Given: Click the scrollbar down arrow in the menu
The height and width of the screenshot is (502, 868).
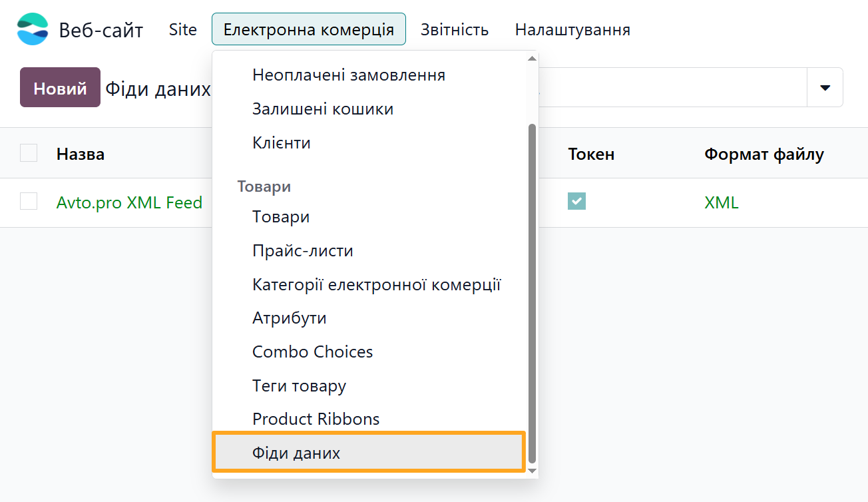Looking at the screenshot, I should (532, 471).
